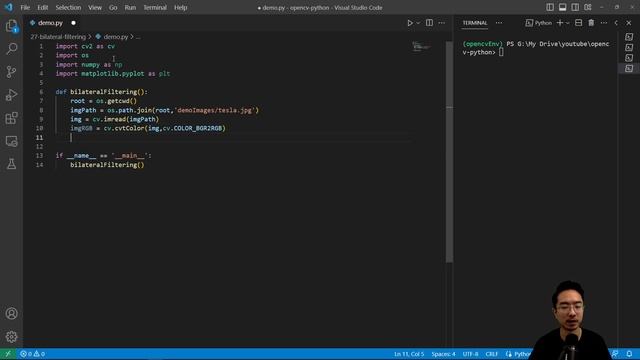The height and width of the screenshot is (360, 640).
Task: Open the Source Control view
Action: 11,72
